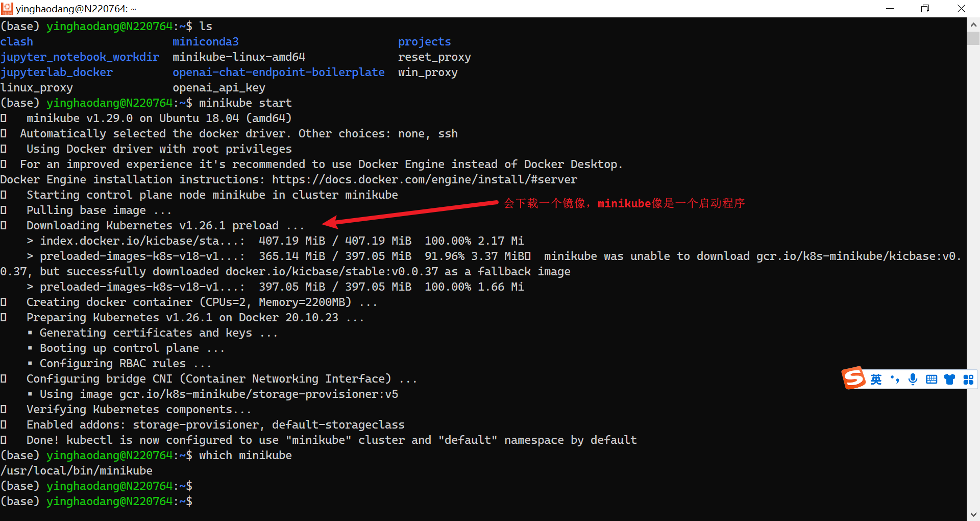Click the docs.docker.com install URL
The height and width of the screenshot is (521, 980).
[x=424, y=180]
